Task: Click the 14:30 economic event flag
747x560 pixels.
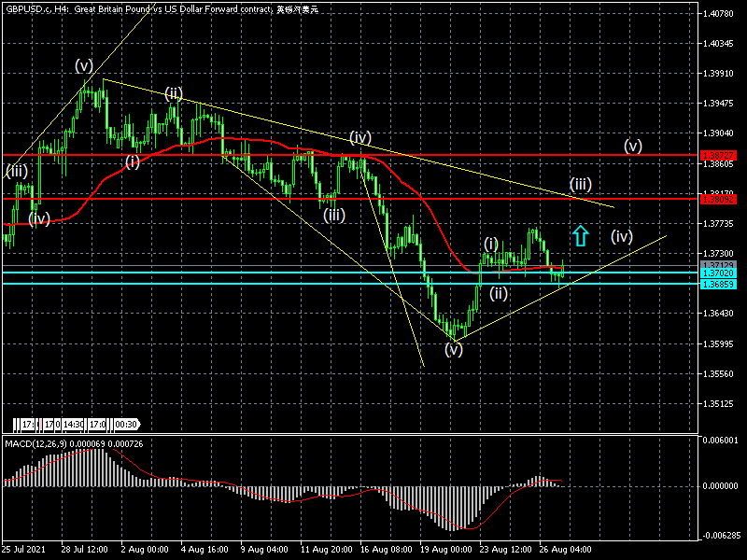Action: coord(75,423)
